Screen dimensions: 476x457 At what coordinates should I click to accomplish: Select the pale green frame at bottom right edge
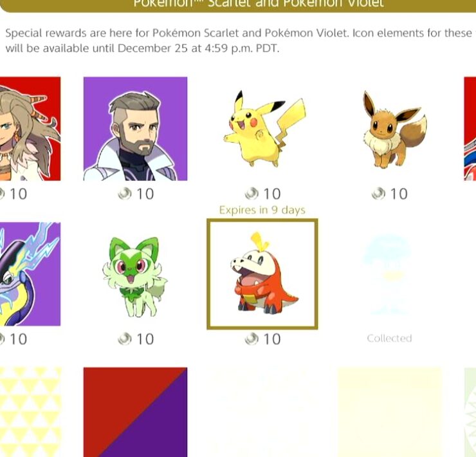pyautogui.click(x=470, y=412)
